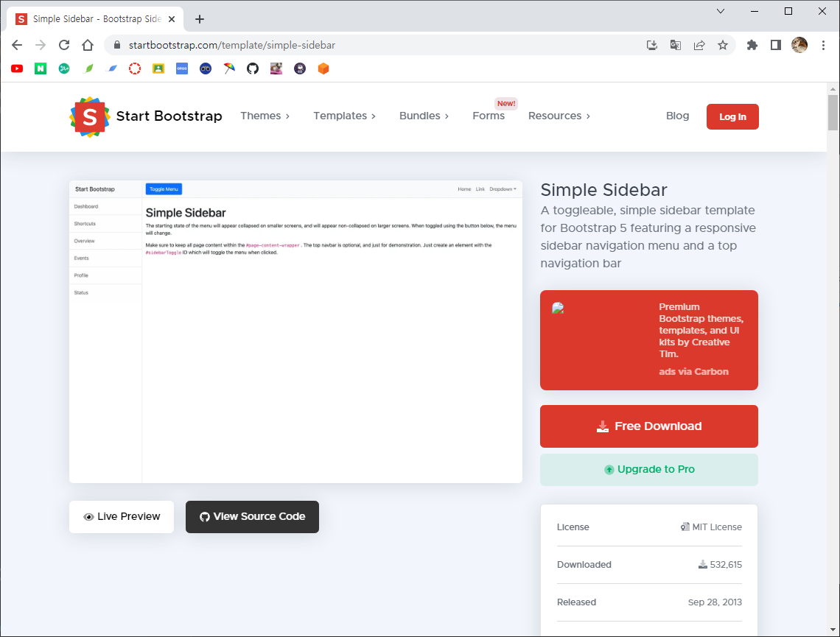Image resolution: width=840 pixels, height=637 pixels.
Task: Click View Source Code
Action: point(252,516)
